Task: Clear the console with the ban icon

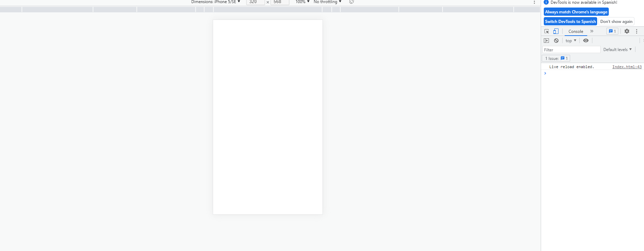Action: pos(556,40)
